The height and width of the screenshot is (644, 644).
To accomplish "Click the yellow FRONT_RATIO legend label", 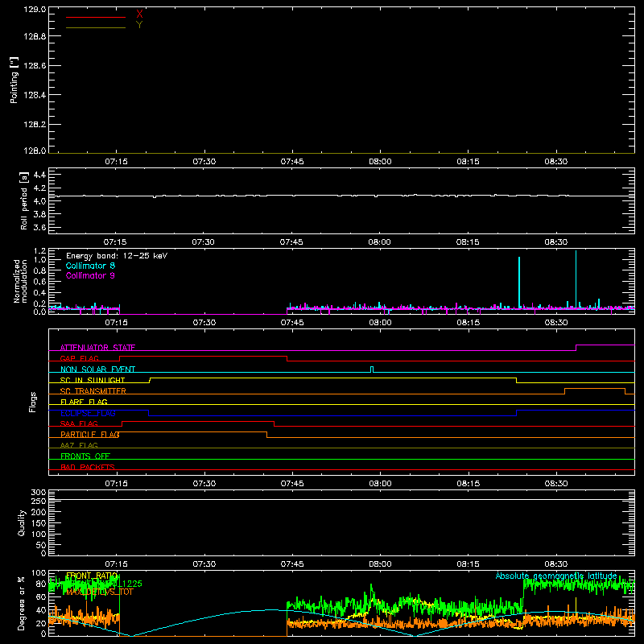I will pyautogui.click(x=92, y=576).
